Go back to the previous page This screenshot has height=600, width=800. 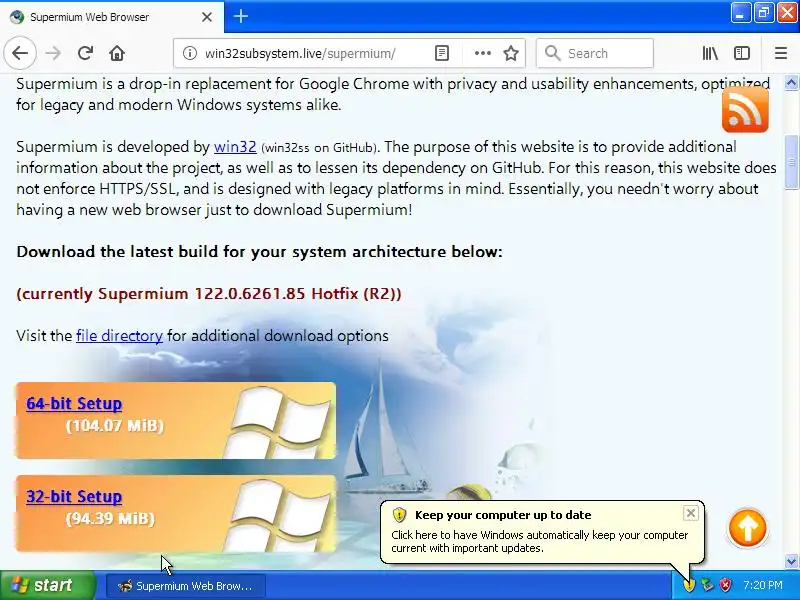[x=20, y=53]
